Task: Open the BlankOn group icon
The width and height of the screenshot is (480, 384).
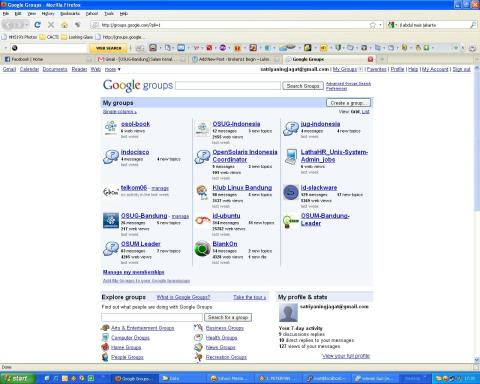Action: [x=202, y=249]
